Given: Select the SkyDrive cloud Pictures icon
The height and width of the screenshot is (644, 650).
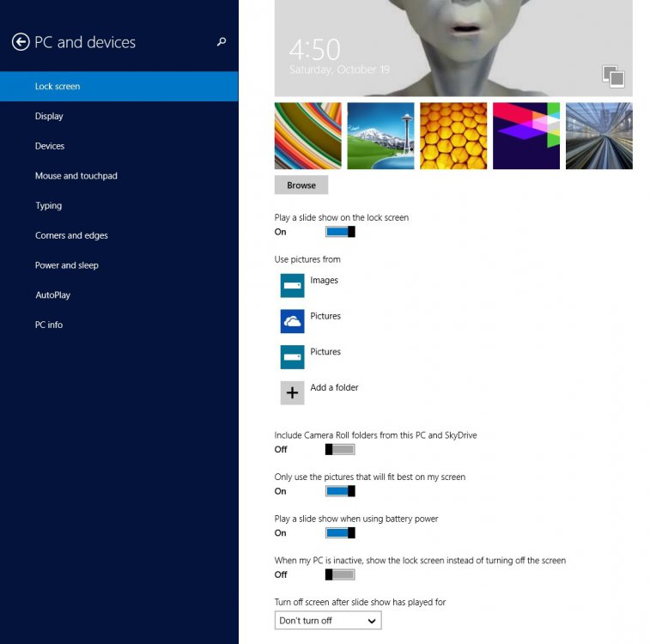Looking at the screenshot, I should (292, 320).
